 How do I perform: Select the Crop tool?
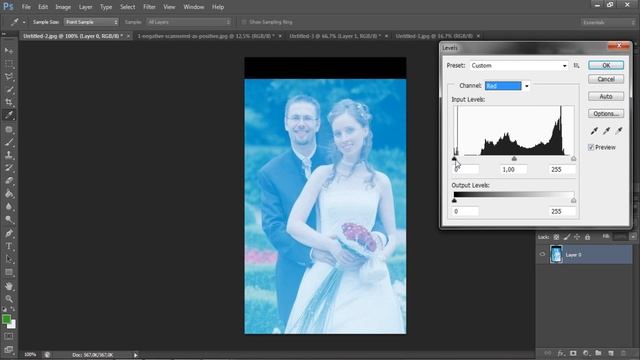click(9, 102)
